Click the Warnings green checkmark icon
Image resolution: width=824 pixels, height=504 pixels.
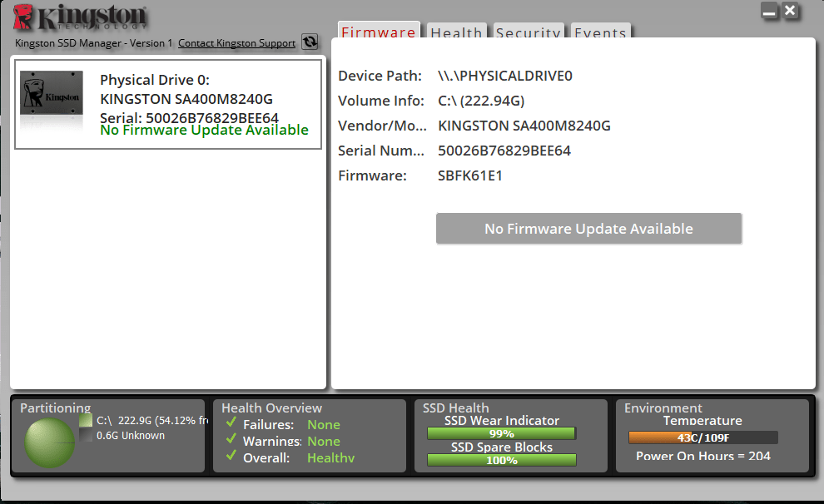coord(231,439)
